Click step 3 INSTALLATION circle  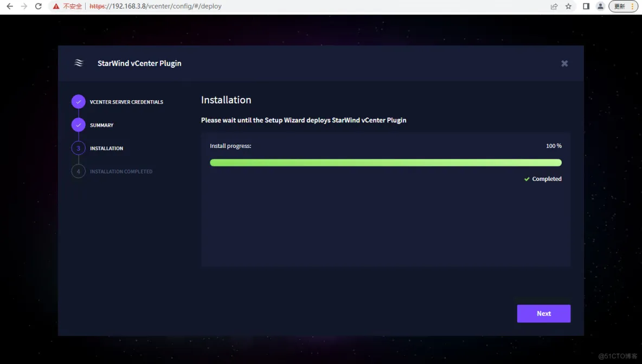[x=78, y=148]
